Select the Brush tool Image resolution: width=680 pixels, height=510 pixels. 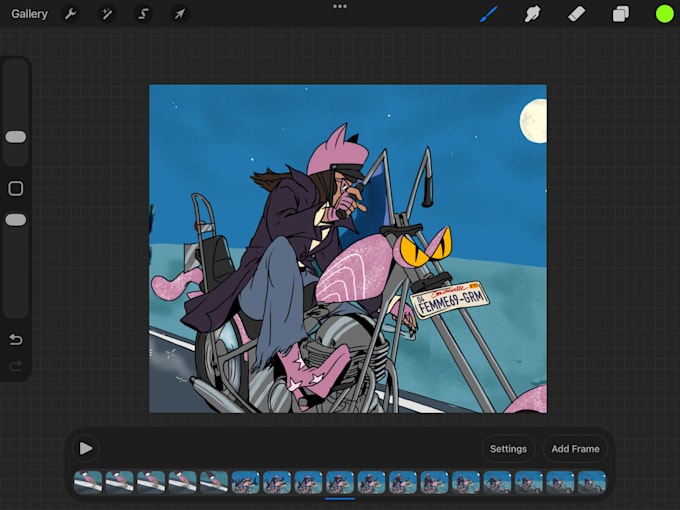coord(489,14)
